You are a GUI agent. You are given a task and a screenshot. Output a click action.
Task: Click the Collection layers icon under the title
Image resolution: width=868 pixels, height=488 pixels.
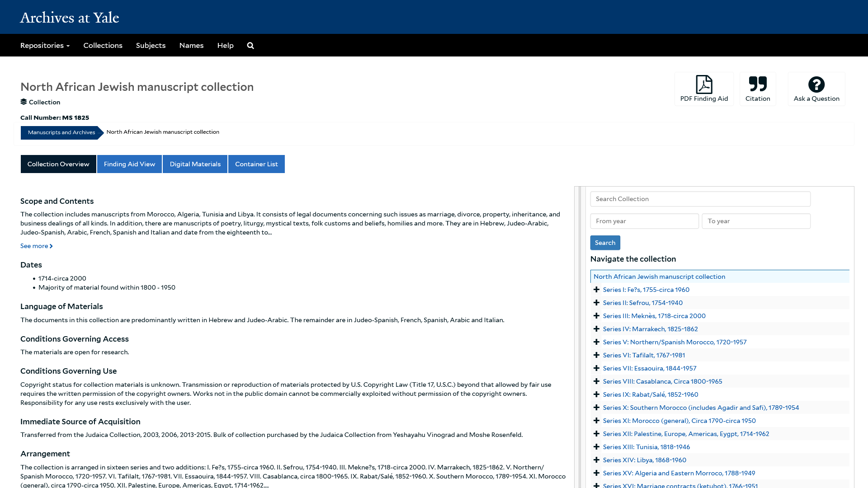[x=23, y=101]
